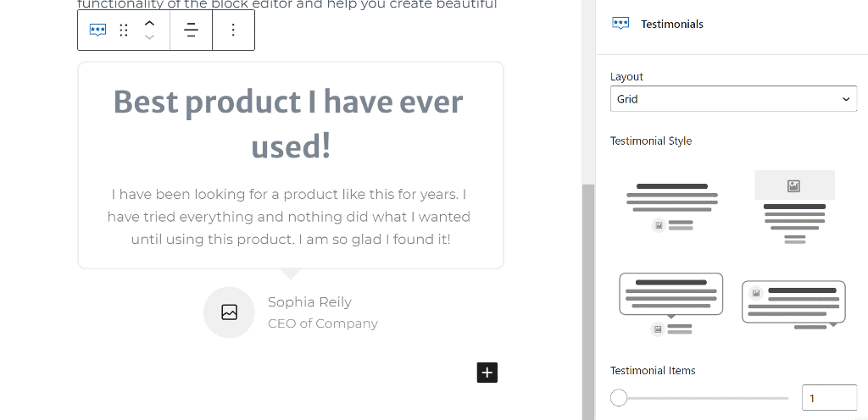Click the Sophia Reily author name
This screenshot has height=420, width=868.
(309, 302)
